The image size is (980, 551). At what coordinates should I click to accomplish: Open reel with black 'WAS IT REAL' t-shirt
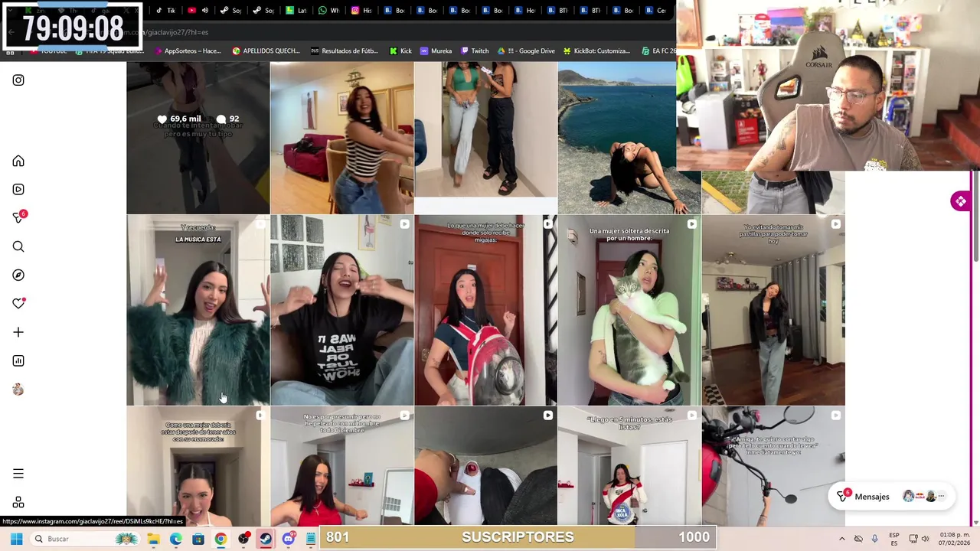(x=341, y=310)
